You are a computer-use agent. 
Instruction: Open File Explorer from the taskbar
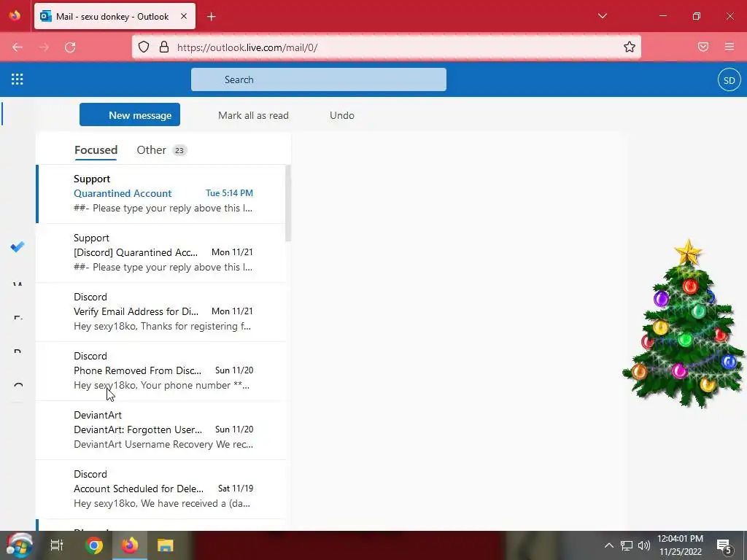166,545
